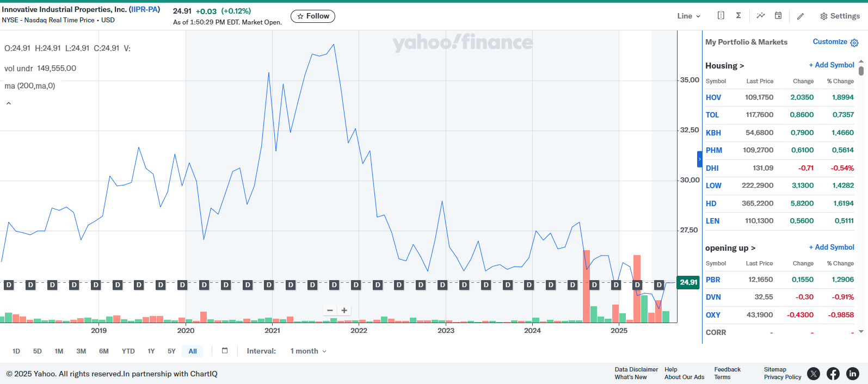Select the 5D range tab
This screenshot has height=384, width=868.
click(38, 351)
